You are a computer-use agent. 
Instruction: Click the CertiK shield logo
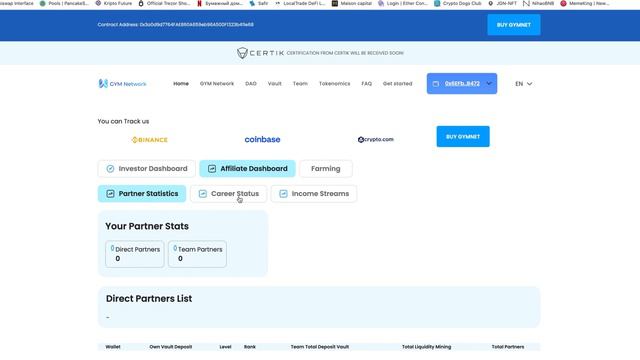(242, 53)
